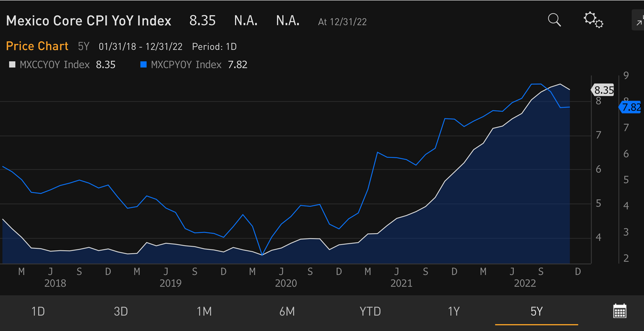Select the 1Y time range tab
The width and height of the screenshot is (644, 331).
(x=453, y=311)
